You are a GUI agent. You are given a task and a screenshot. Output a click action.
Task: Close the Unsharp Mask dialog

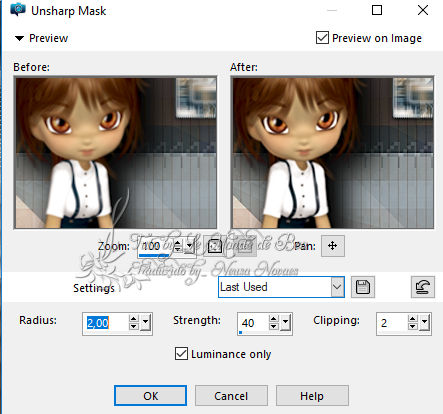(x=423, y=10)
